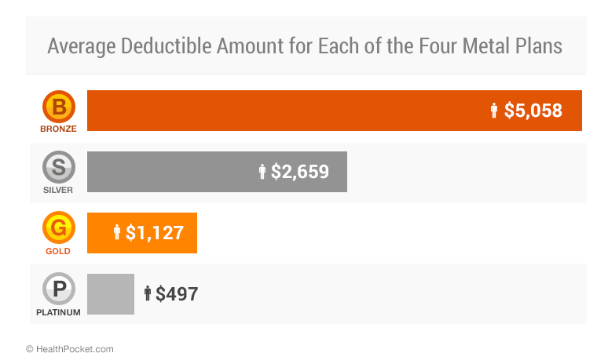Select the orange Gold deductible bar
This screenshot has width=608, height=364.
coord(142,233)
